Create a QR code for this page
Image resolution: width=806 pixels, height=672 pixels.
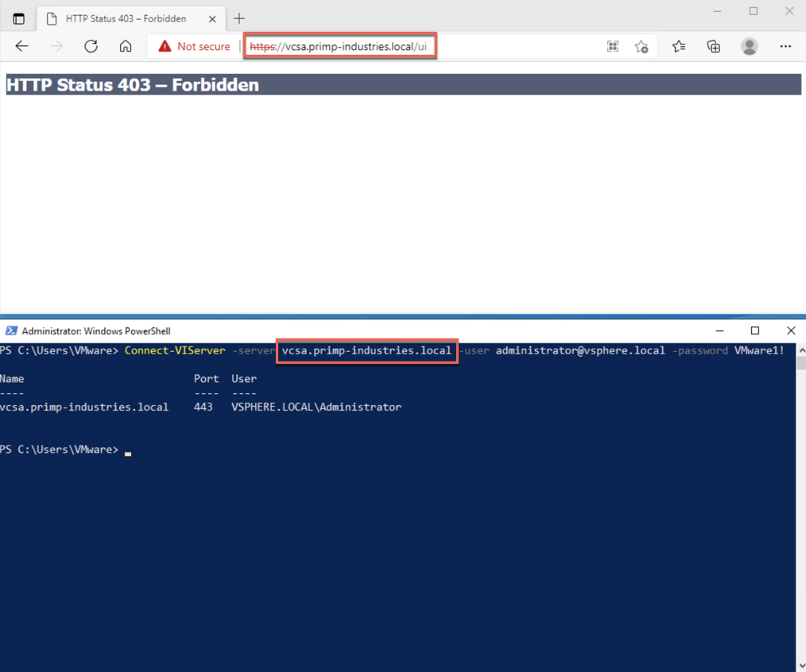pos(612,47)
